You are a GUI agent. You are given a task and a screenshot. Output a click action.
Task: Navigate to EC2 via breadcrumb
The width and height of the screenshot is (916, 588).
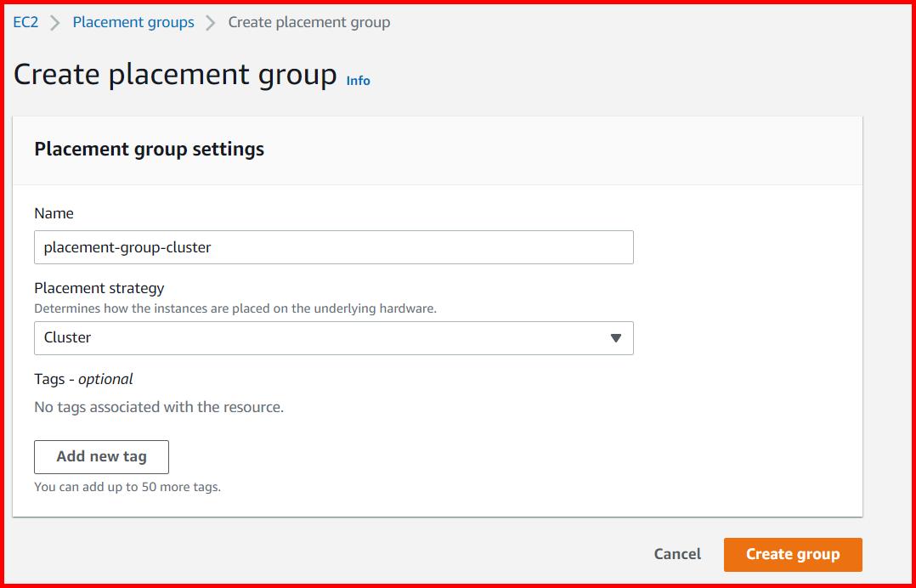click(x=25, y=21)
